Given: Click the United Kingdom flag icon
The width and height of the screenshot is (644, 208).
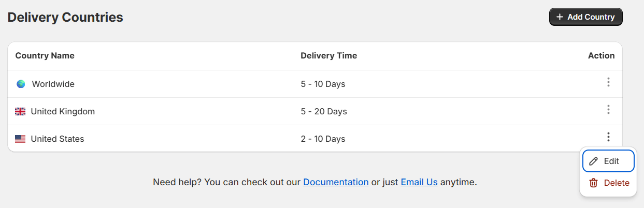Looking at the screenshot, I should (x=20, y=111).
